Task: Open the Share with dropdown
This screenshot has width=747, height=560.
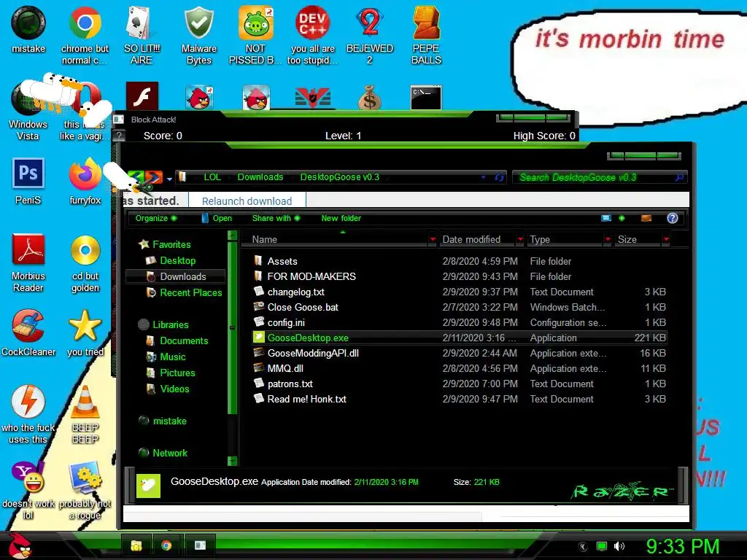Action: [276, 218]
